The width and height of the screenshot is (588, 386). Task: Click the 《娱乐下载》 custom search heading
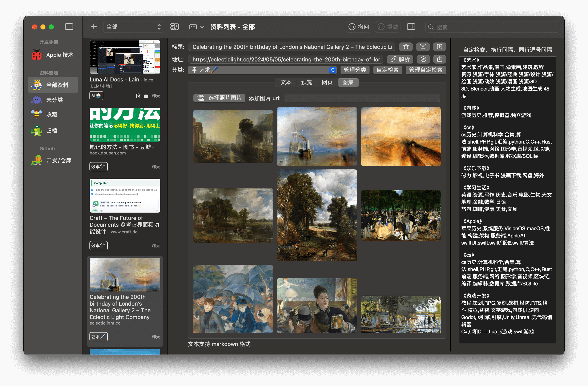click(476, 168)
